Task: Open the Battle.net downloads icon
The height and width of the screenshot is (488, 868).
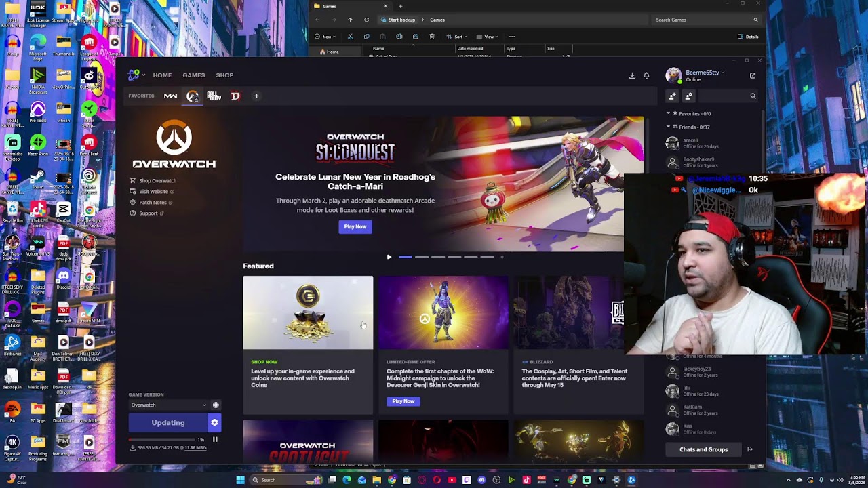Action: click(632, 75)
